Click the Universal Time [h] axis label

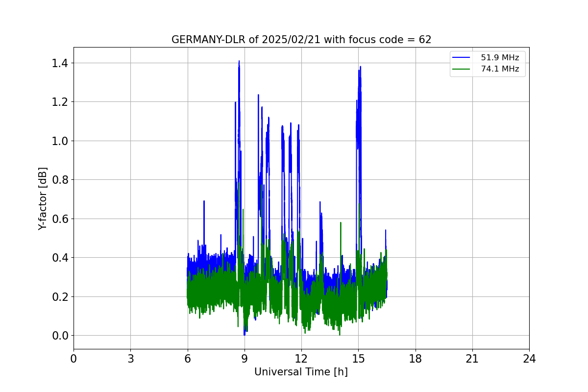(301, 372)
